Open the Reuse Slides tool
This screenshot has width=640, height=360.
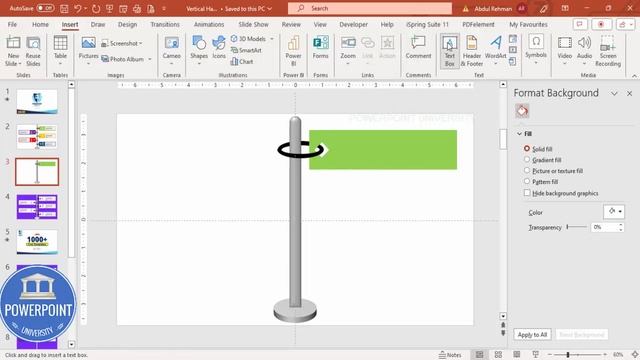point(33,51)
